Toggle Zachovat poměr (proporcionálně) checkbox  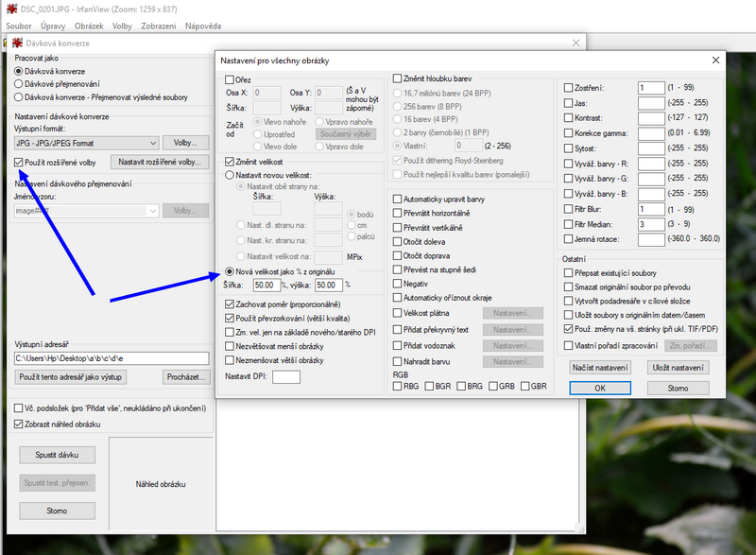point(230,305)
